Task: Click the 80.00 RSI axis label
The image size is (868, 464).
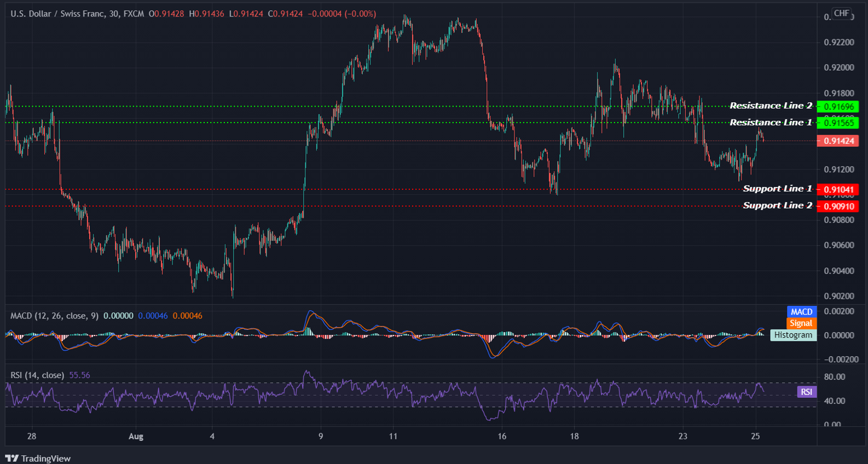Action: coord(835,377)
